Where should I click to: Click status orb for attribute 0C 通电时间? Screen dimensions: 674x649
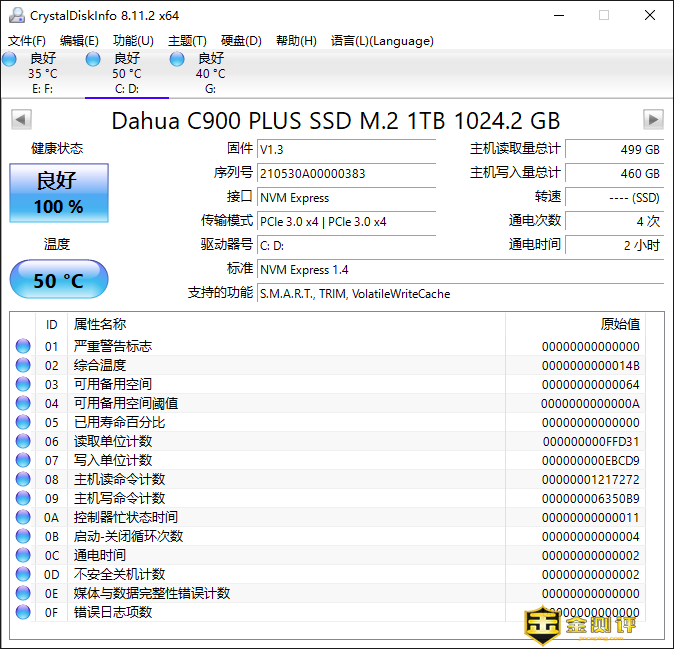click(23, 555)
